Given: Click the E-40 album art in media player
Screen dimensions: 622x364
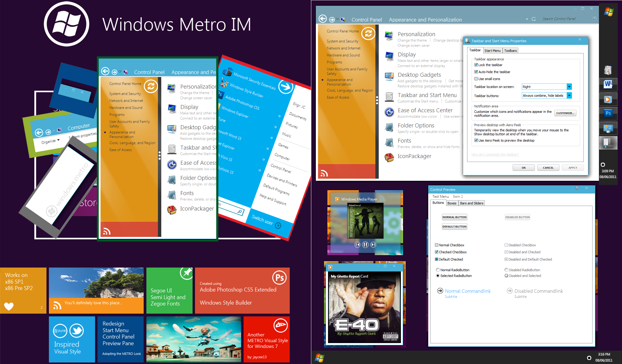Looking at the screenshot, I should 364,307.
